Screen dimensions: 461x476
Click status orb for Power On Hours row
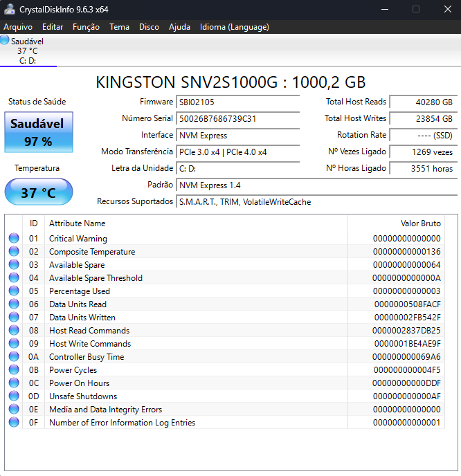[14, 383]
